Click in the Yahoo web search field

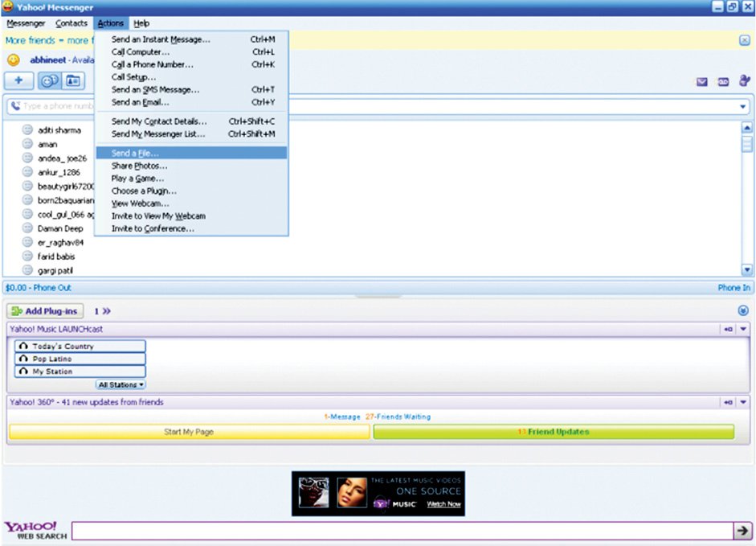(x=403, y=531)
